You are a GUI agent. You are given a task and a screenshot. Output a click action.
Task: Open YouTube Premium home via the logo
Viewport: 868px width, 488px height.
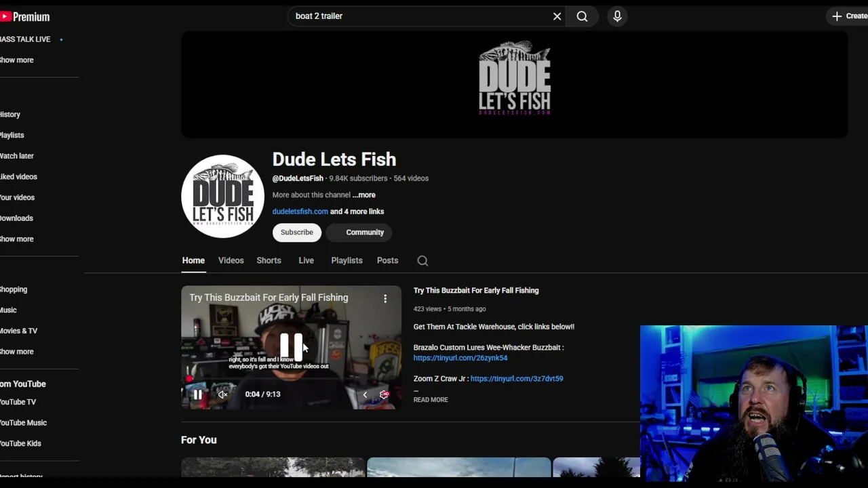(25, 16)
